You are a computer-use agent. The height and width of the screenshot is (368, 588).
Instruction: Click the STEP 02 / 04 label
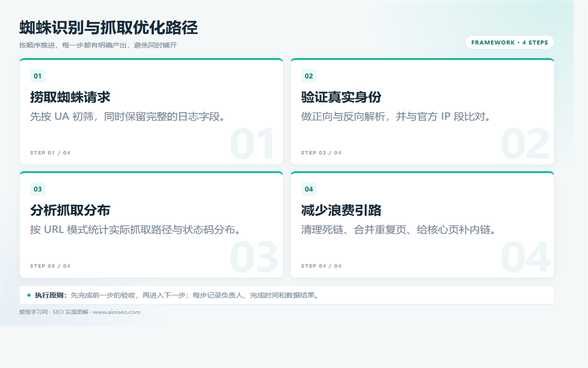[321, 153]
